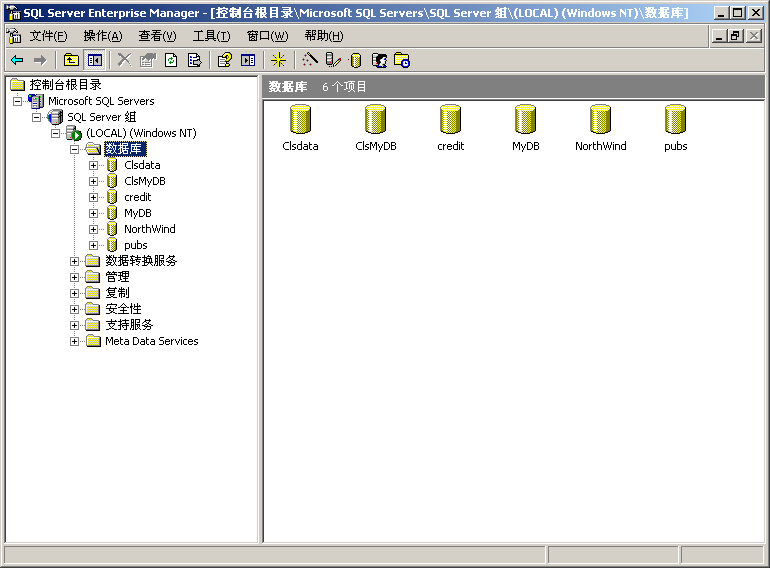
Task: Select 安全性 folder label in tree
Action: point(123,309)
